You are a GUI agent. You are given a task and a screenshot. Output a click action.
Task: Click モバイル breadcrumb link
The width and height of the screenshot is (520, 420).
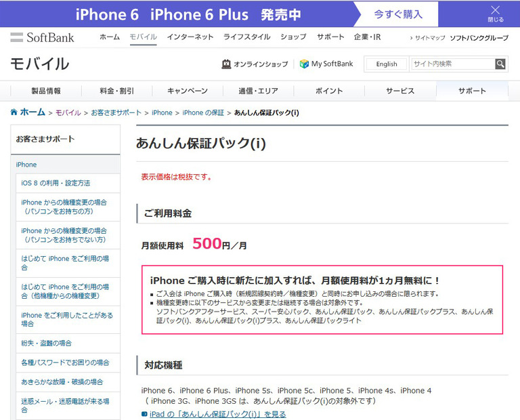point(68,113)
